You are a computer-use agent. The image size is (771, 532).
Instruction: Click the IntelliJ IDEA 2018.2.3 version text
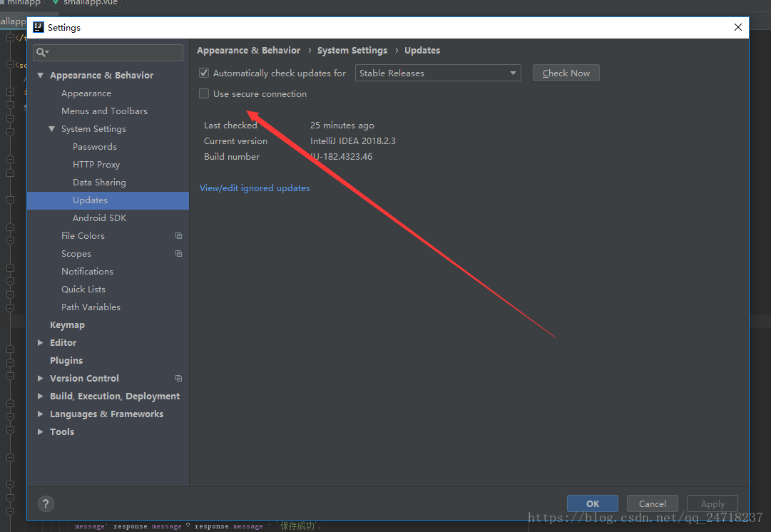[x=352, y=140]
